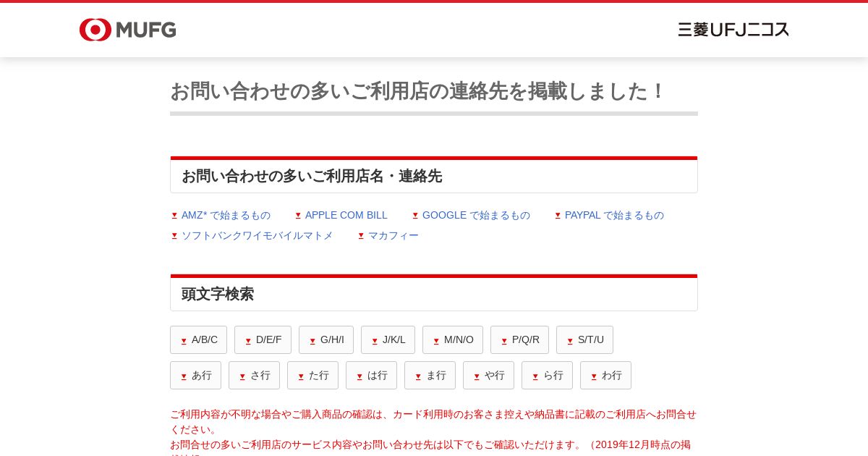Jump to the さ行 section
868x456 pixels.
point(254,375)
